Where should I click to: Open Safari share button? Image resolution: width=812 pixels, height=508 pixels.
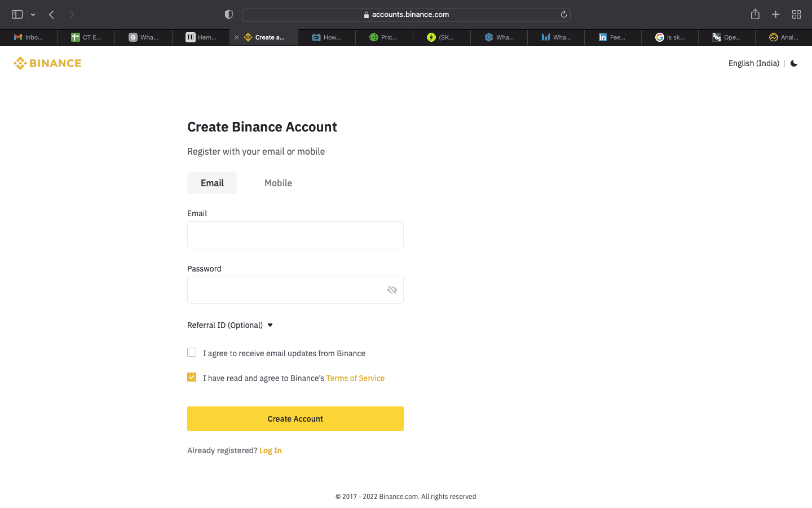pos(755,15)
